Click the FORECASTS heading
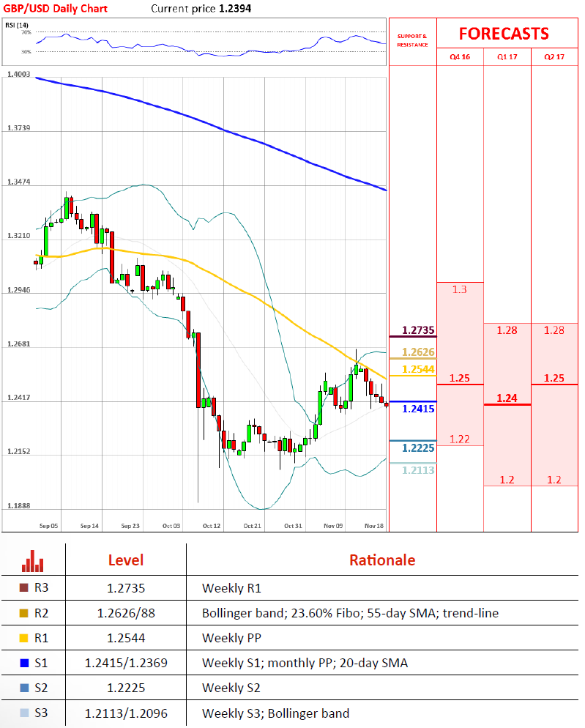This screenshot has width=585, height=728. click(x=504, y=34)
